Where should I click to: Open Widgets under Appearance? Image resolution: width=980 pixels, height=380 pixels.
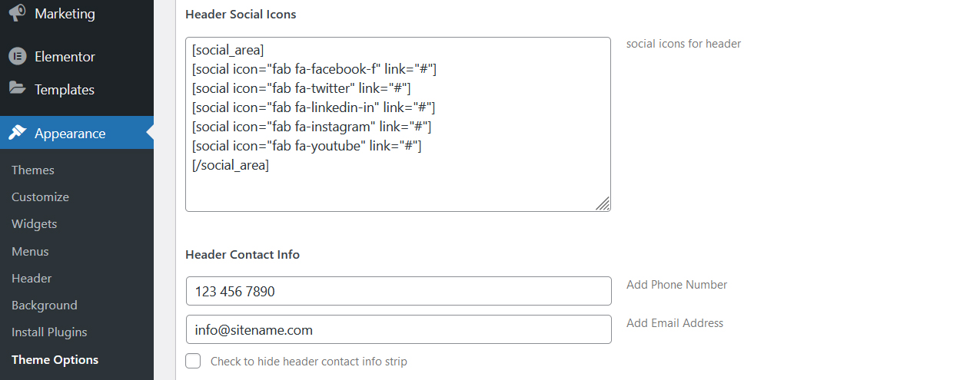point(35,224)
